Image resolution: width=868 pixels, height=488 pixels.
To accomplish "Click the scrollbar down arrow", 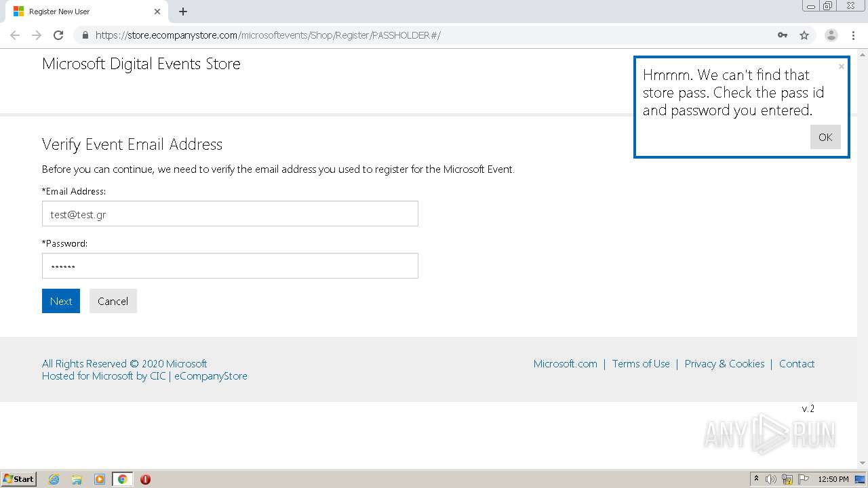I will pos(863,464).
